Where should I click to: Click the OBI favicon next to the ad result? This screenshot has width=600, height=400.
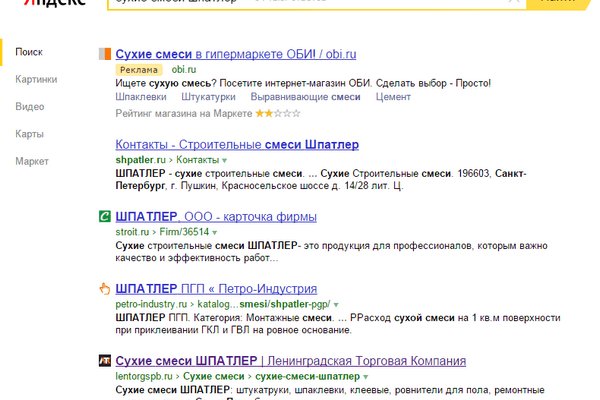point(105,54)
